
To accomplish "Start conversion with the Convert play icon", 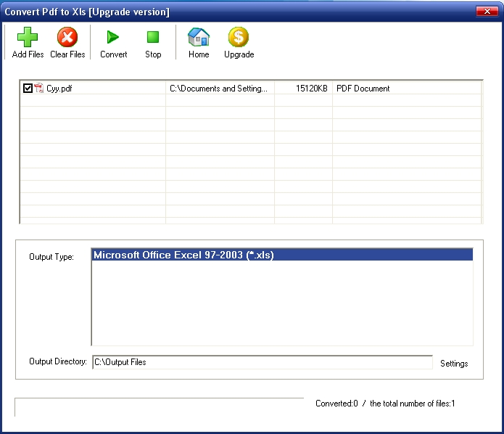I will coord(113,37).
